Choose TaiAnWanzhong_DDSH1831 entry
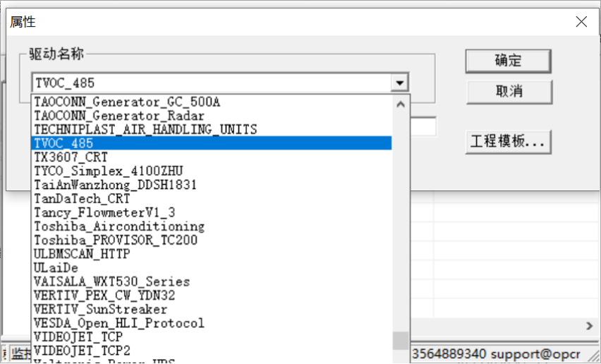 pos(212,185)
